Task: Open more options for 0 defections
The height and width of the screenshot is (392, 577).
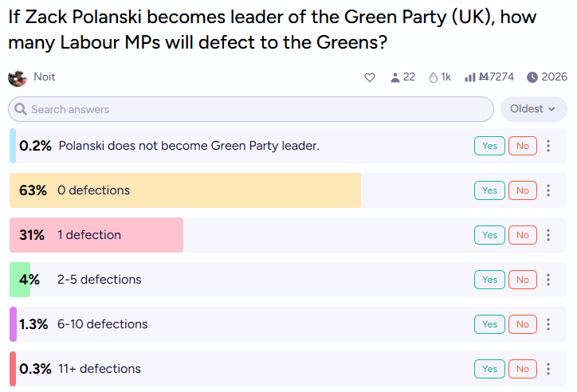Action: click(x=548, y=190)
